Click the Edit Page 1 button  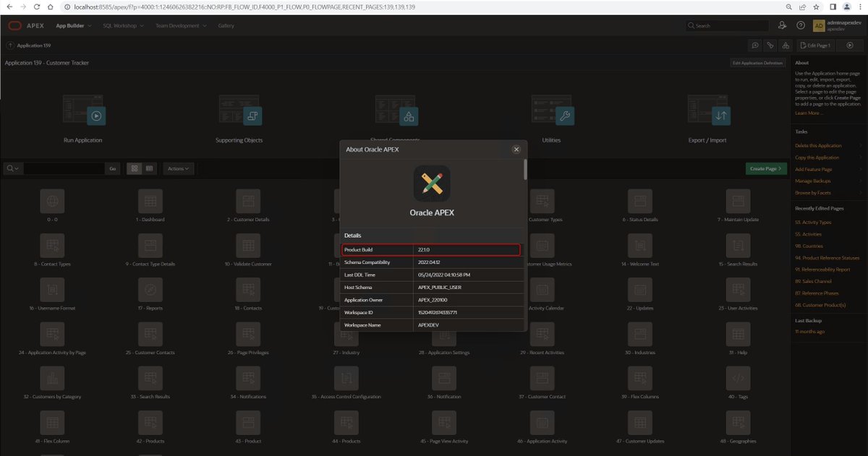[816, 45]
